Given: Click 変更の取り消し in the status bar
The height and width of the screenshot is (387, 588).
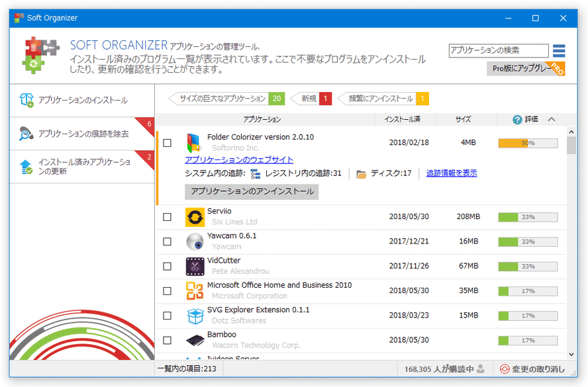Looking at the screenshot, I should point(532,369).
